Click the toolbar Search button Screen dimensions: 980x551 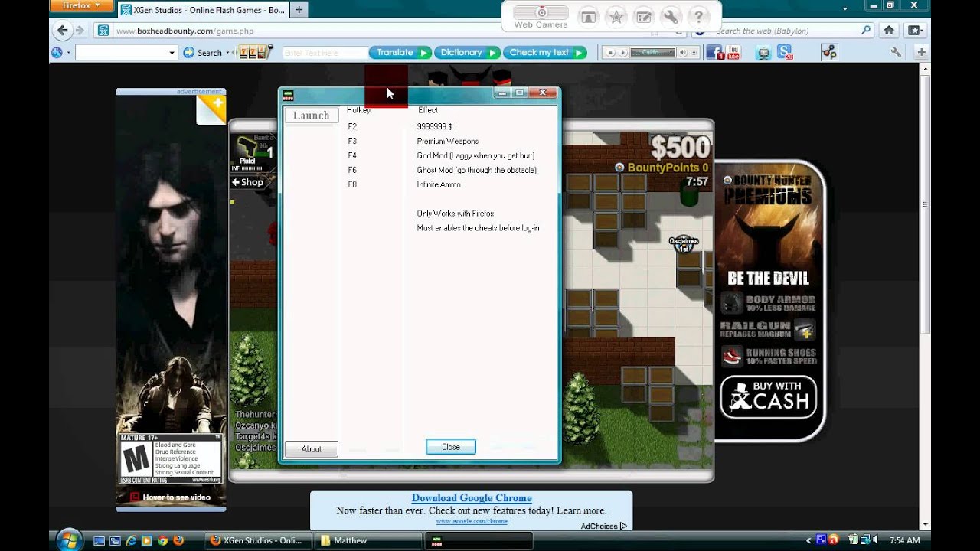tap(203, 52)
